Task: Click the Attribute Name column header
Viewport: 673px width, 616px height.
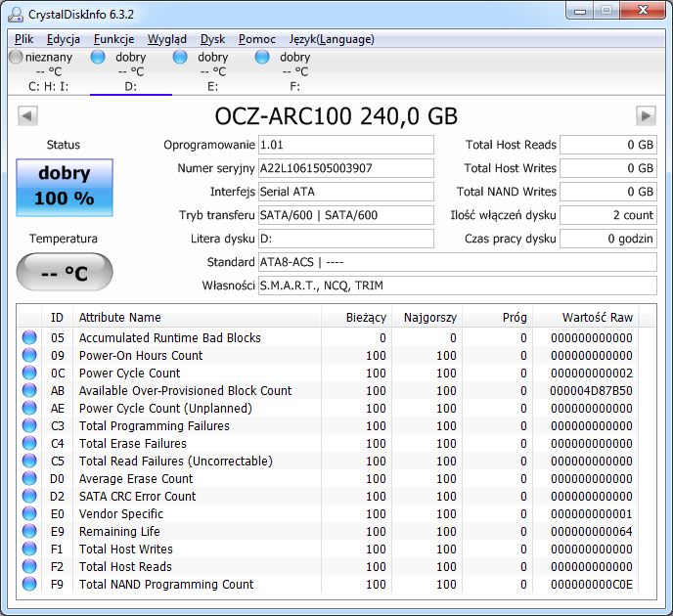Action: 197,318
